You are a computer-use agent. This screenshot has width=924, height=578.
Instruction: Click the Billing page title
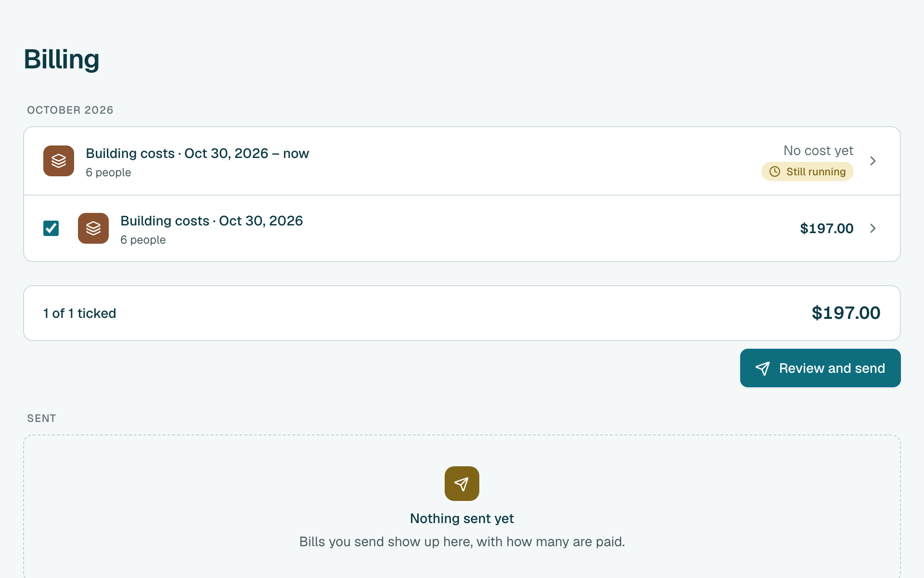click(x=62, y=59)
